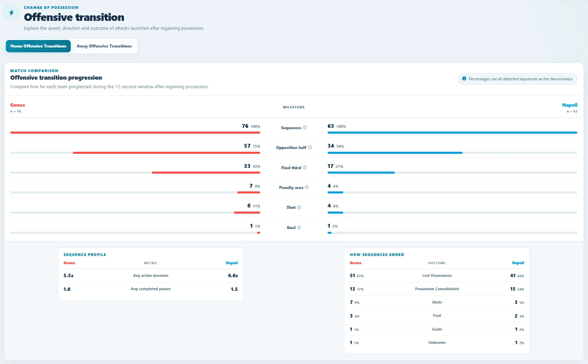Click Genoa header in Sequence Profile card
Screen dimensions: 588x364
[69, 263]
